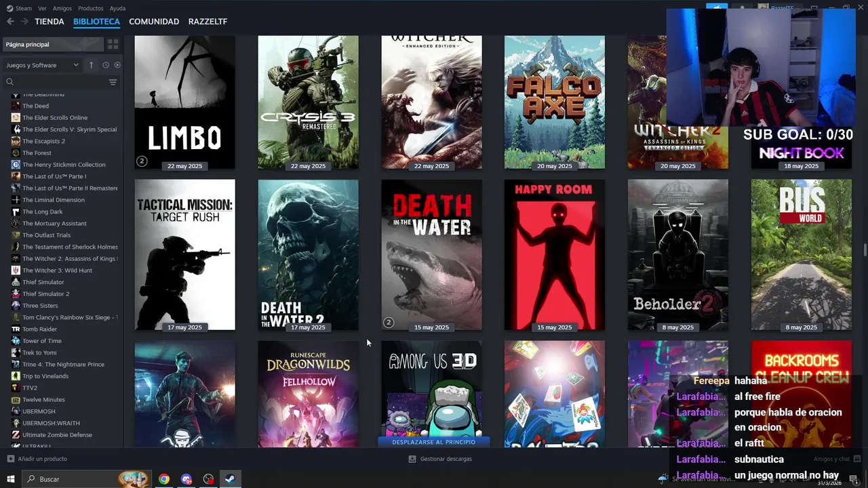868x488 pixels.
Task: Click the library grid scrollbar thumb
Action: [865, 249]
